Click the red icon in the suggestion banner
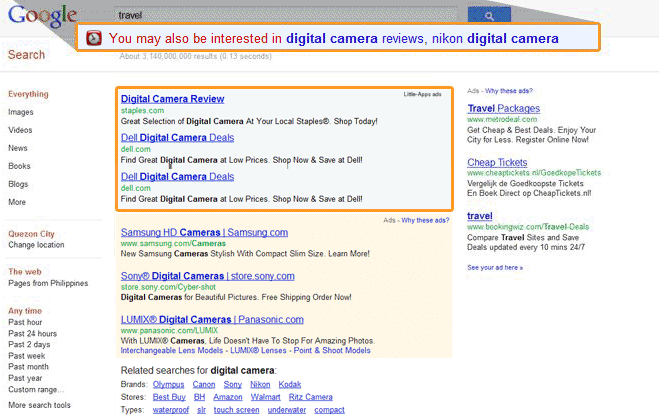The width and height of the screenshot is (659, 416). point(94,38)
